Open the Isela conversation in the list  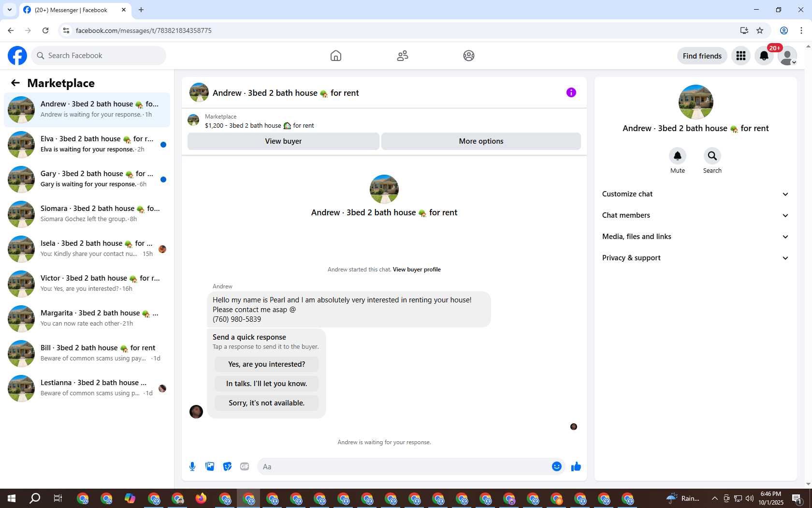click(x=87, y=249)
